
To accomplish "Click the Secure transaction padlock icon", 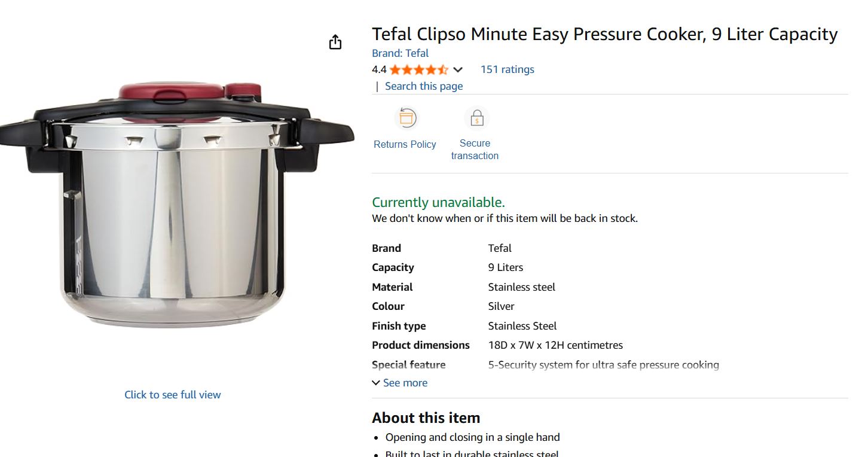I will [476, 118].
